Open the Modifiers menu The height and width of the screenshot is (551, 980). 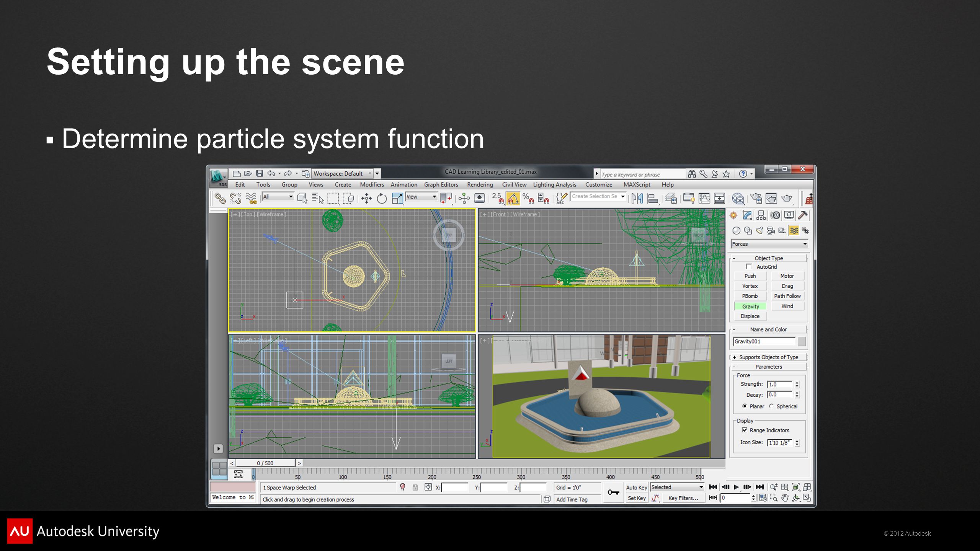[x=372, y=184]
